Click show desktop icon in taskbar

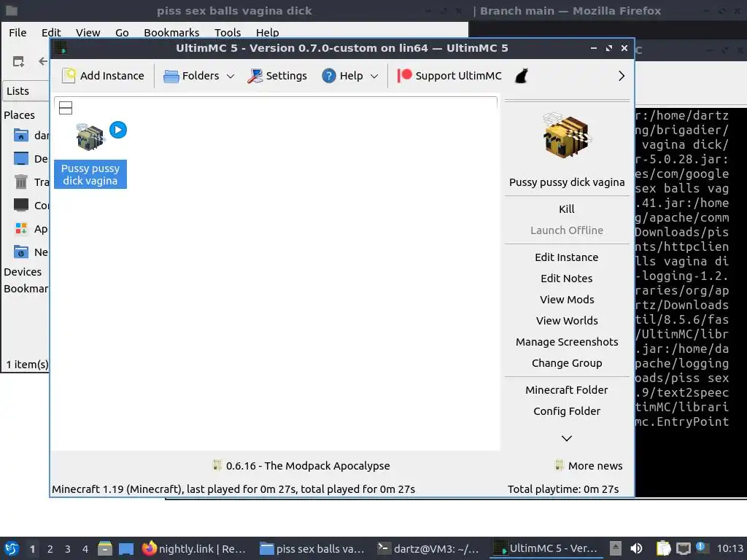(126, 548)
